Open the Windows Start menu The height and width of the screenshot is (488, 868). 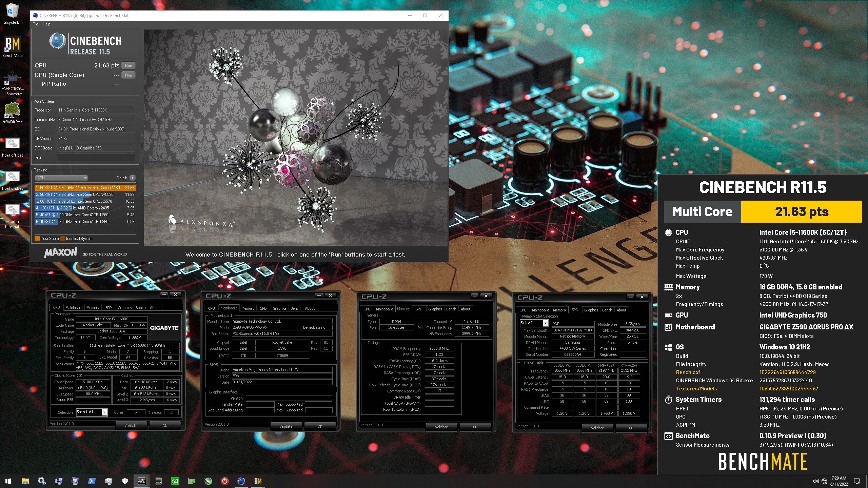coord(8,481)
